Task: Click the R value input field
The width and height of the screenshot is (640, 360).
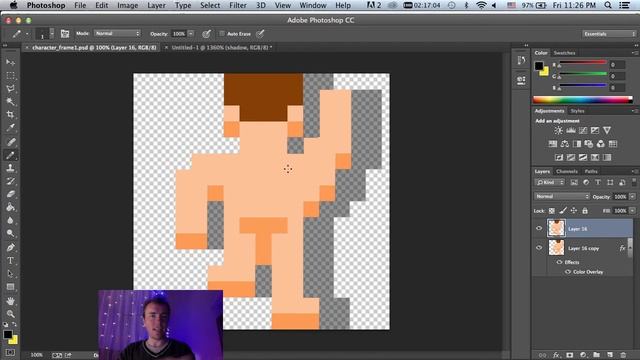Action: click(617, 64)
